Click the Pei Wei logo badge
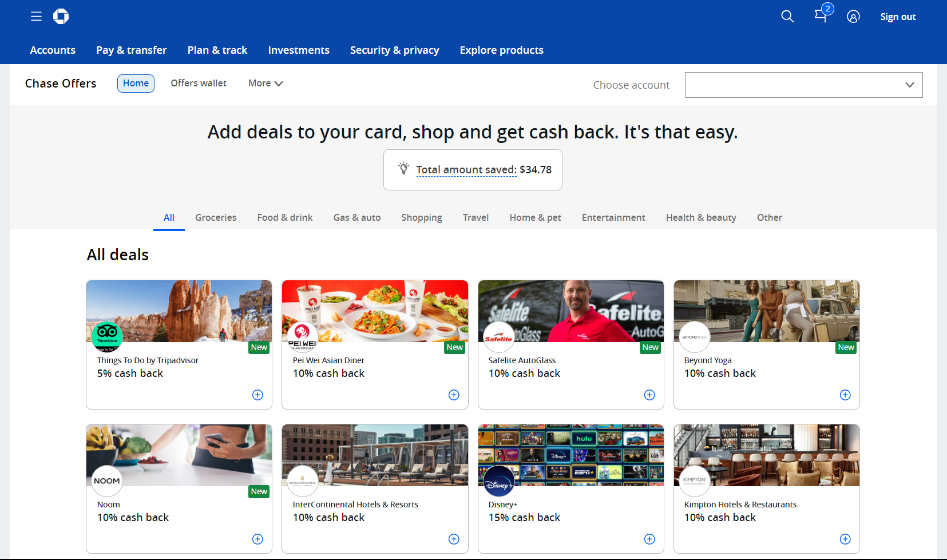 [303, 336]
